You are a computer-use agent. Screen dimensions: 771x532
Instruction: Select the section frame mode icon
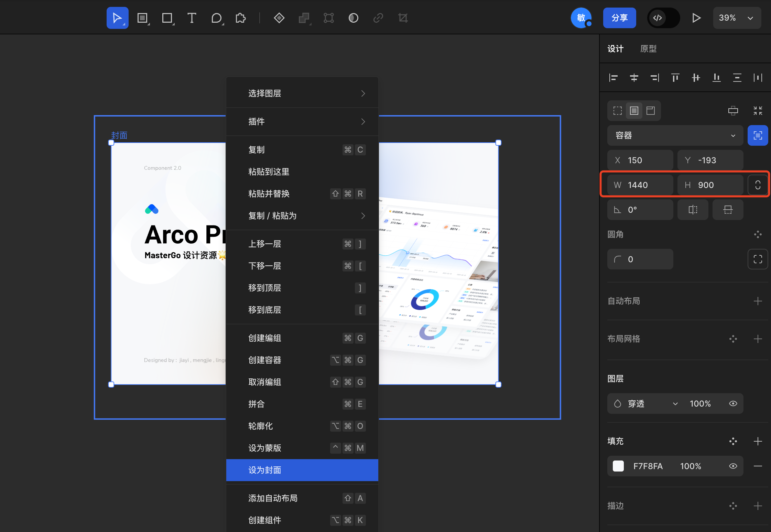pyautogui.click(x=651, y=111)
